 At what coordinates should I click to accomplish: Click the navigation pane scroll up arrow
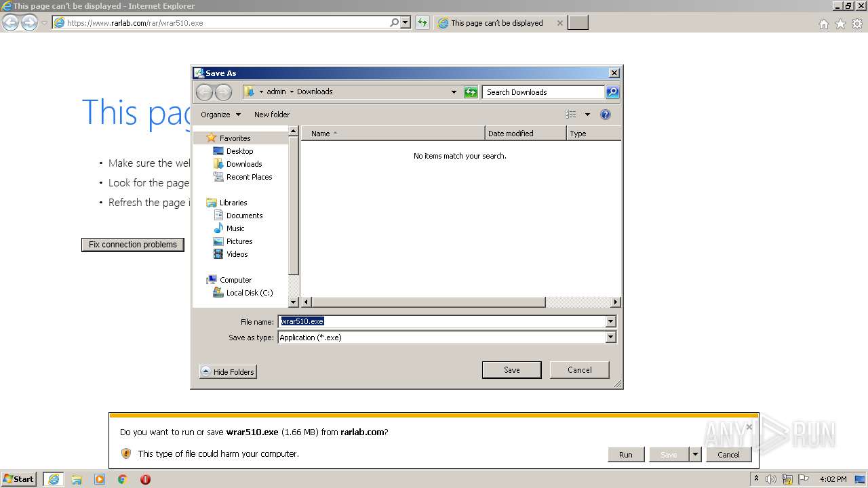tap(294, 131)
